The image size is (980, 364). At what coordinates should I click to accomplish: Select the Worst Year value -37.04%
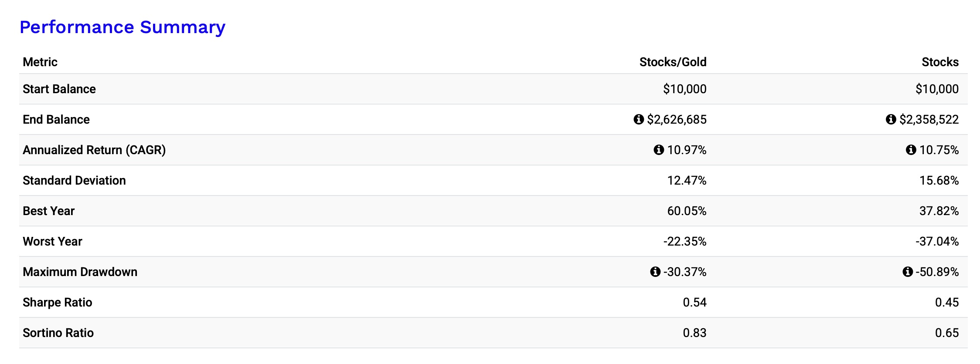(937, 241)
